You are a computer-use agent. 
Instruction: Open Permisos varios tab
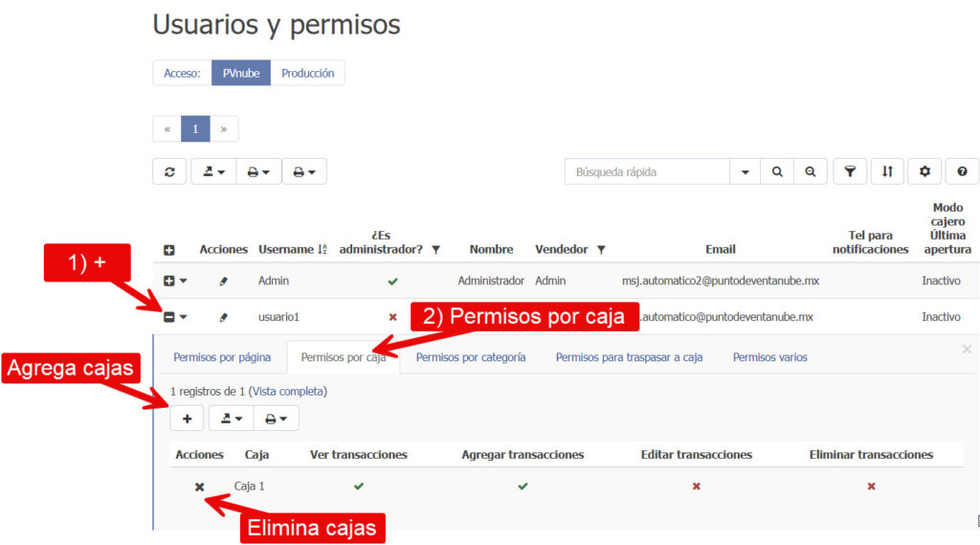770,357
